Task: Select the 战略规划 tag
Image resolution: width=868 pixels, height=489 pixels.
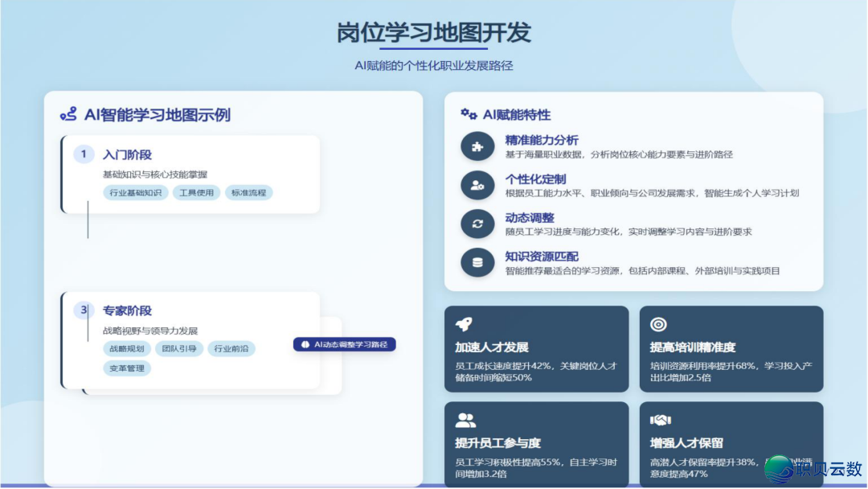Action: [127, 349]
